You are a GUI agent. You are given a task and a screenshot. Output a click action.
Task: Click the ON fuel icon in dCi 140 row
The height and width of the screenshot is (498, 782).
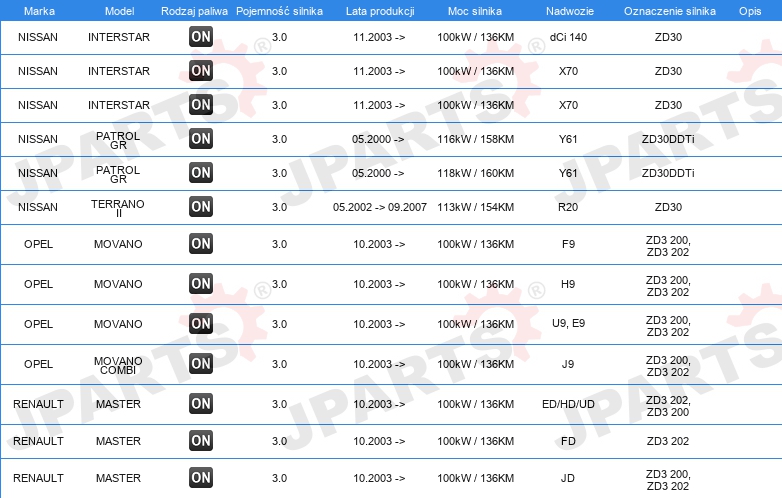point(201,36)
